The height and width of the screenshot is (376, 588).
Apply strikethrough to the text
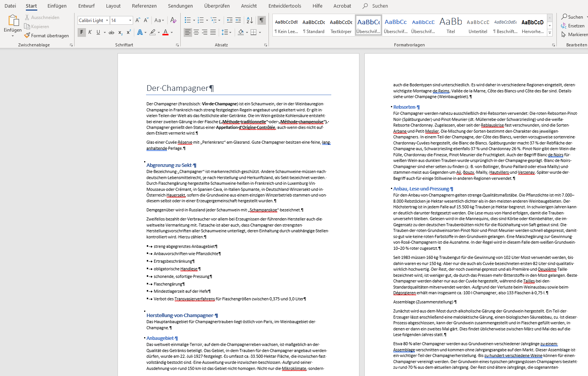(x=111, y=33)
